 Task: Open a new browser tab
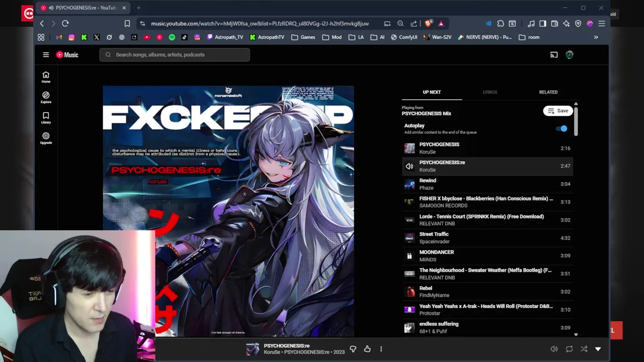click(x=138, y=8)
